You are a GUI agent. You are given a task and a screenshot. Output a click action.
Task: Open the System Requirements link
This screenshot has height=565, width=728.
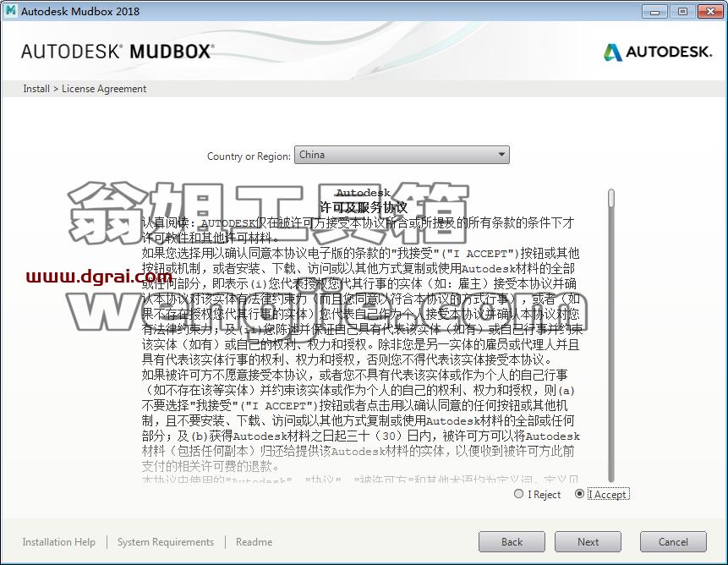[165, 542]
